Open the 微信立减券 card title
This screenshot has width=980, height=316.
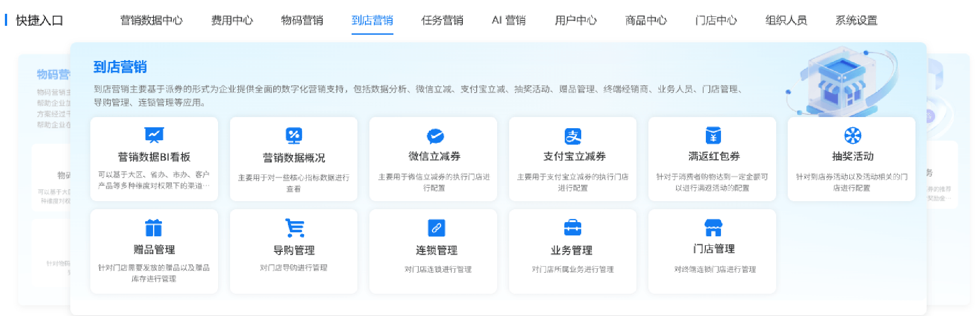coord(434,156)
